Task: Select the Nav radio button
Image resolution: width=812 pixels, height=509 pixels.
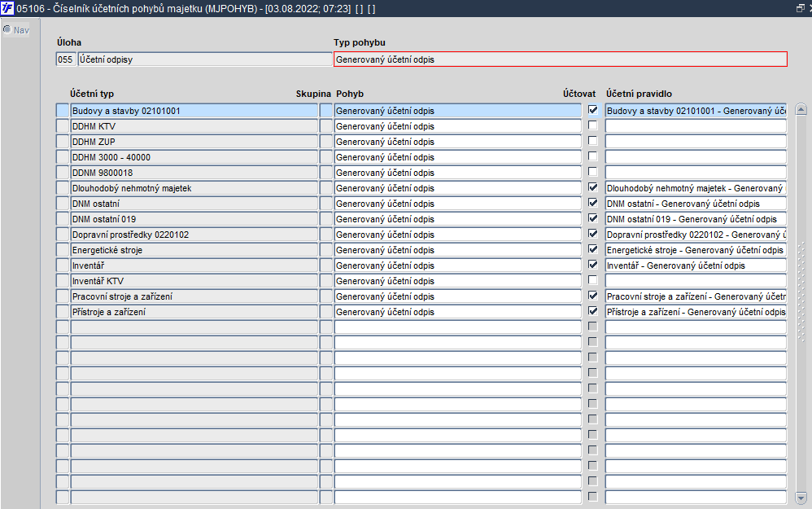Action: 7,29
